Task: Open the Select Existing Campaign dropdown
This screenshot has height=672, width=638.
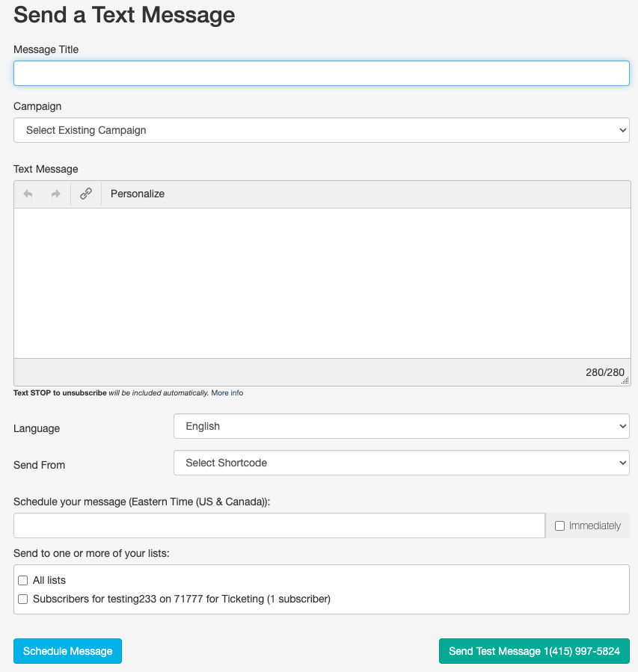Action: [x=322, y=130]
